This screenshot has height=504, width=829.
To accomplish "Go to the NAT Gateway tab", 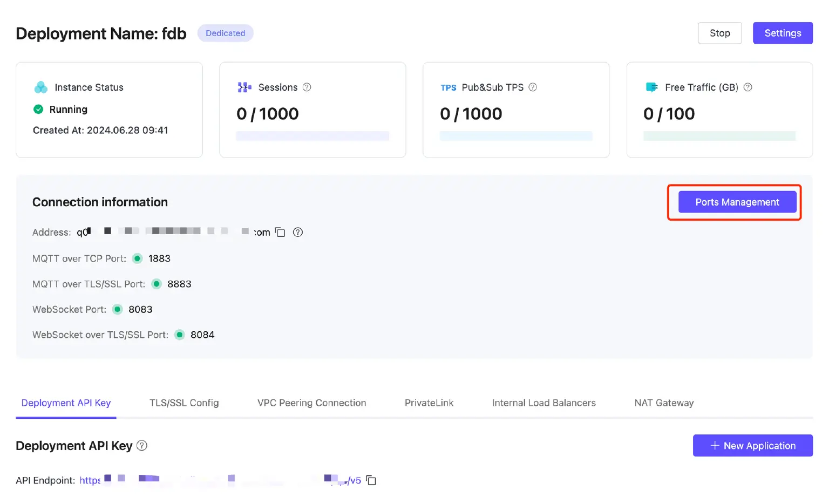I will [664, 403].
